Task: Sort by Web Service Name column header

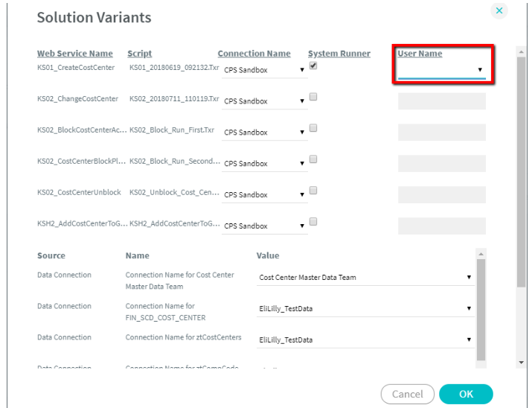Action: [x=75, y=54]
